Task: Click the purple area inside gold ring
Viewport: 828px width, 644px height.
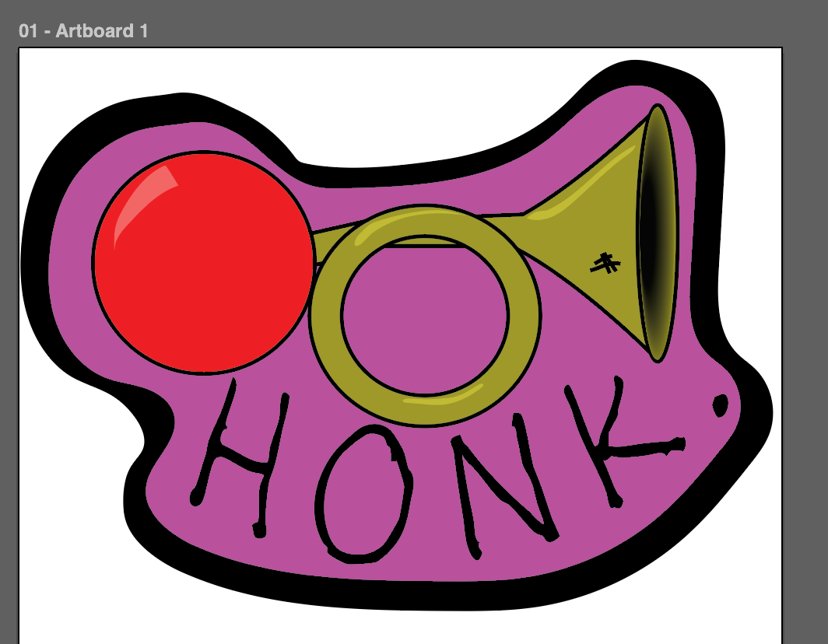Action: coord(424,319)
